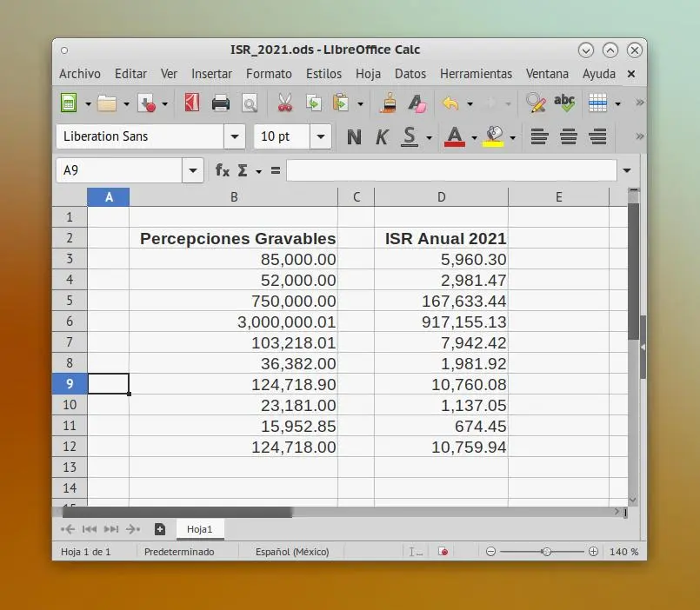Image resolution: width=700 pixels, height=610 pixels.
Task: Click the Cut scissors icon
Action: (285, 104)
